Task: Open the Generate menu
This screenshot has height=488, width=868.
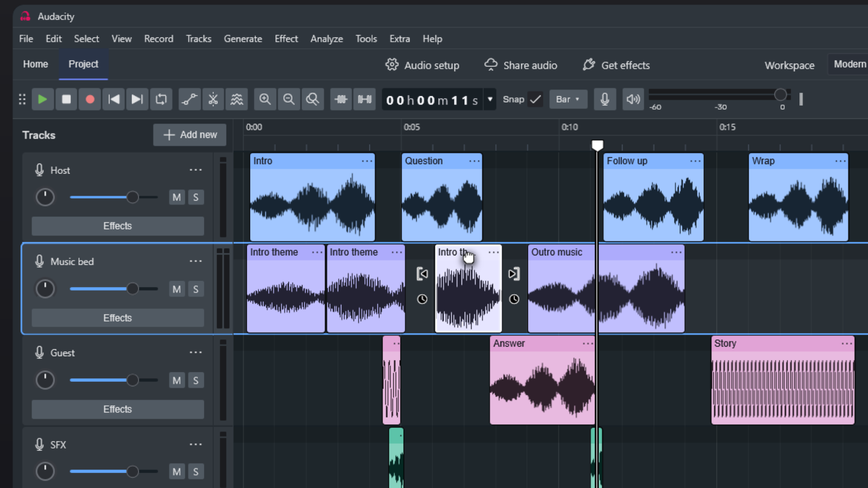Action: click(x=243, y=39)
